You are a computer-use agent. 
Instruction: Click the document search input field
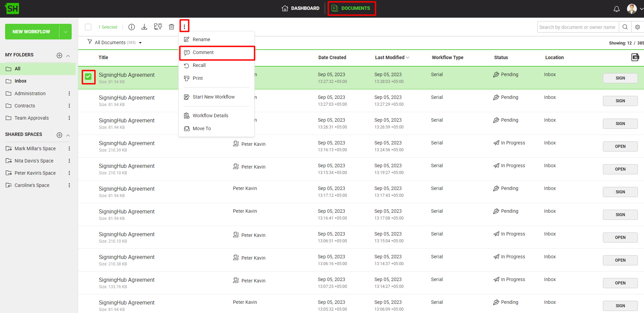click(x=577, y=27)
